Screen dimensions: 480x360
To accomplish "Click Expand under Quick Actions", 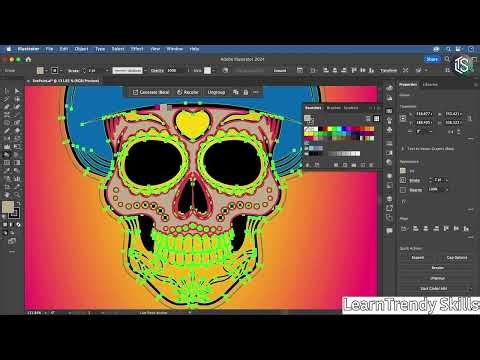I will tap(418, 258).
